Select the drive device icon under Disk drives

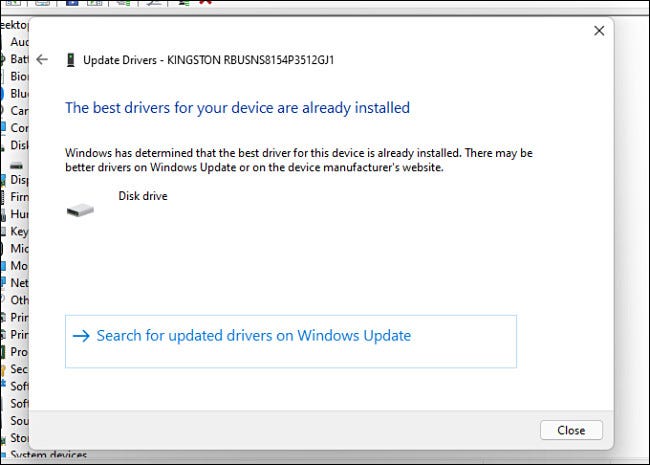click(x=17, y=166)
